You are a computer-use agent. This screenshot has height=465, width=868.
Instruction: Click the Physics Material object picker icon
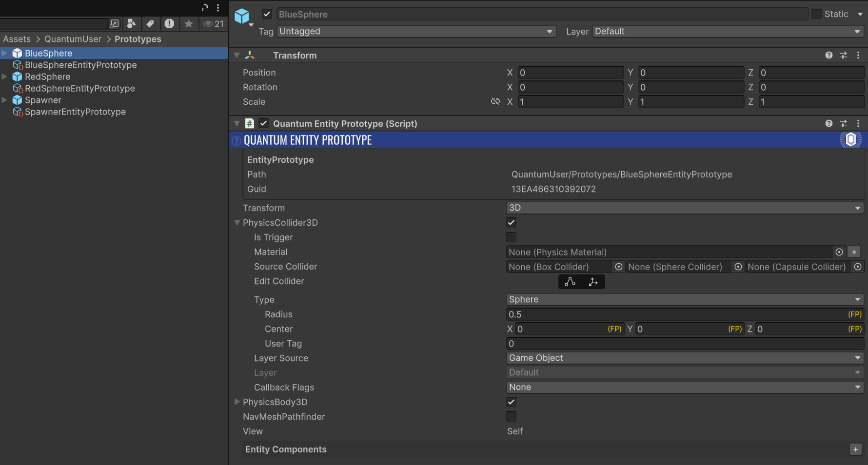(x=839, y=252)
